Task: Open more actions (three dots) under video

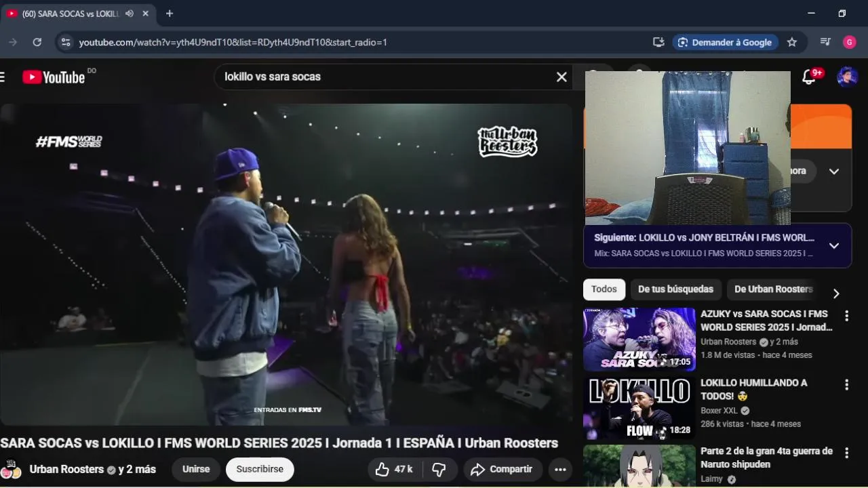Action: (x=560, y=469)
